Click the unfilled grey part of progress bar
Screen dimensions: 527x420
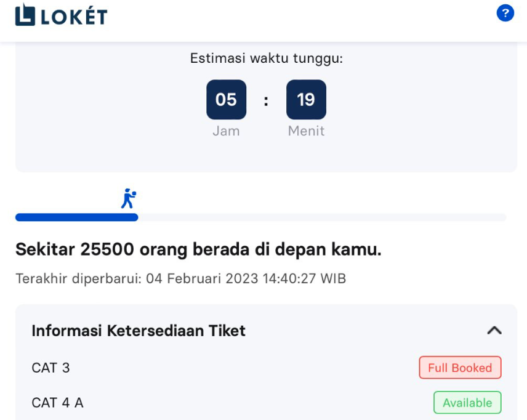[x=321, y=217]
